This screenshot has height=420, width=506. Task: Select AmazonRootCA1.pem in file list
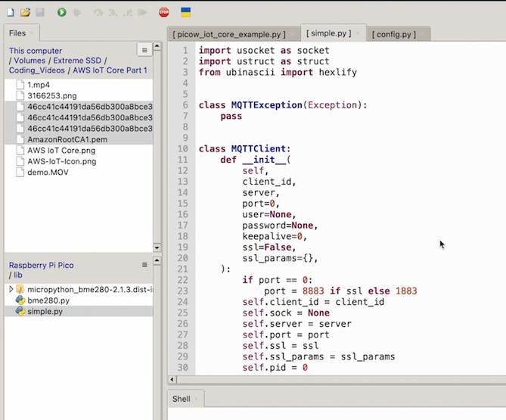click(x=67, y=140)
